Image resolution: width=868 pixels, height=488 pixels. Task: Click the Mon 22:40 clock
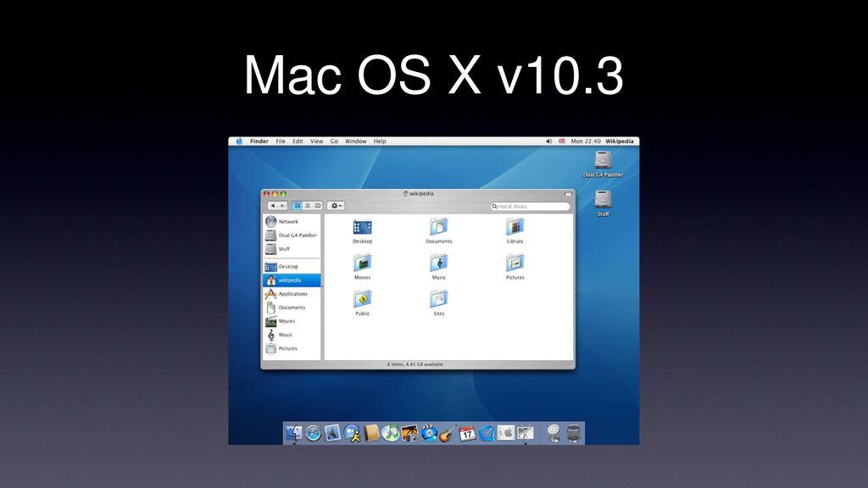click(586, 141)
